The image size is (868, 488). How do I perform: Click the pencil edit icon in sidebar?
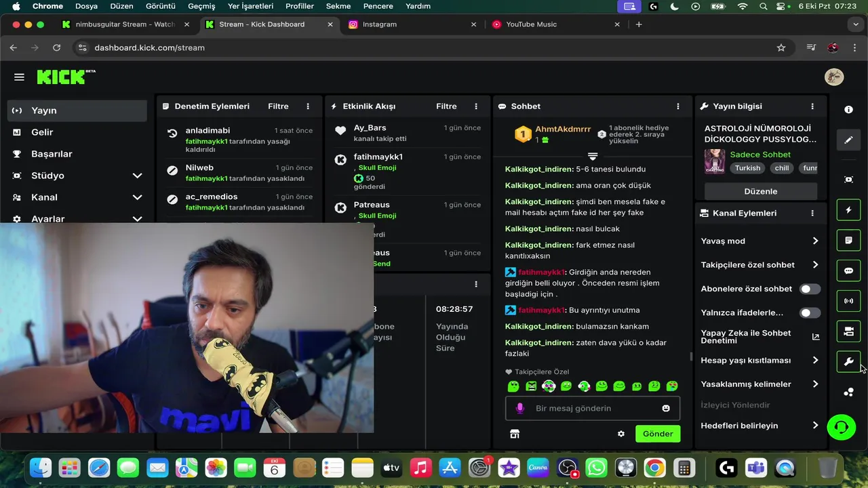pyautogui.click(x=848, y=140)
